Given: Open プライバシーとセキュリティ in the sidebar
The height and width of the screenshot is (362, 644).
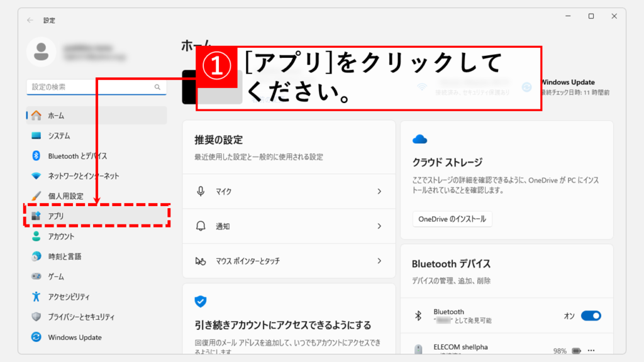Looking at the screenshot, I should tap(81, 317).
